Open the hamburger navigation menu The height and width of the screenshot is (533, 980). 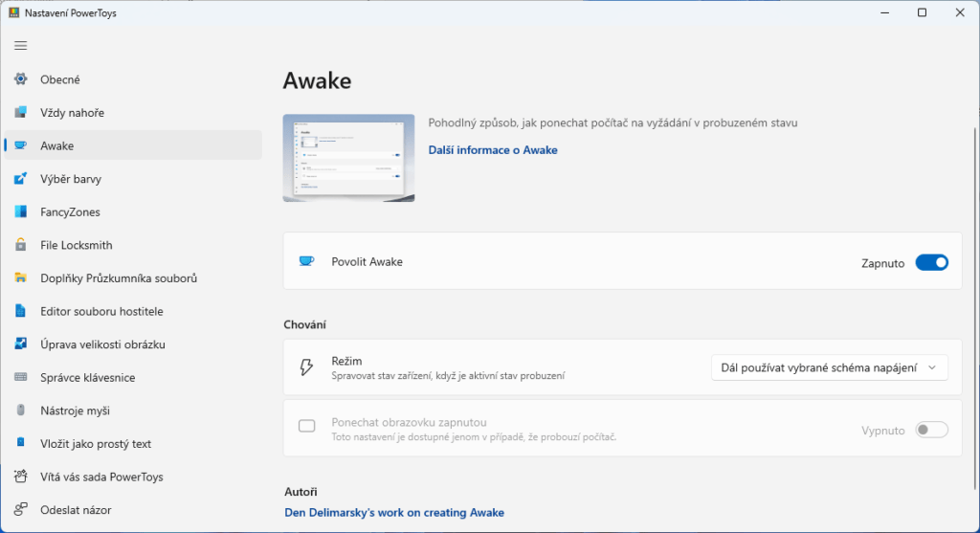pos(21,46)
